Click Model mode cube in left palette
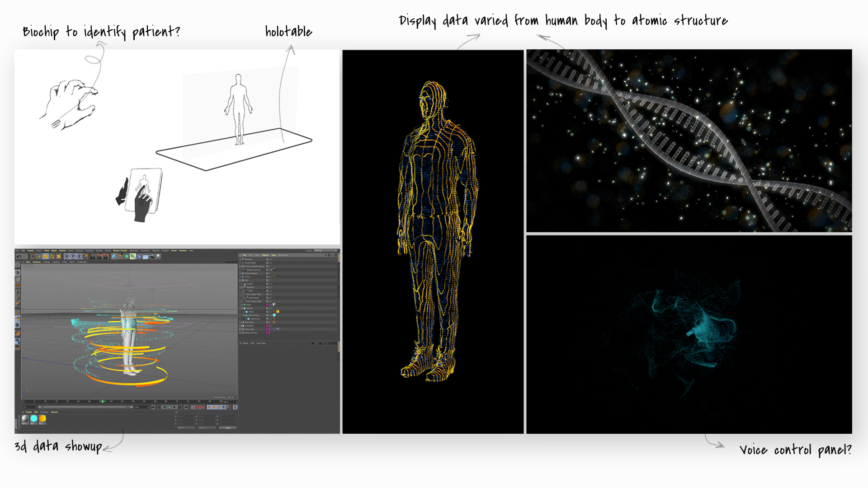 coord(18,272)
